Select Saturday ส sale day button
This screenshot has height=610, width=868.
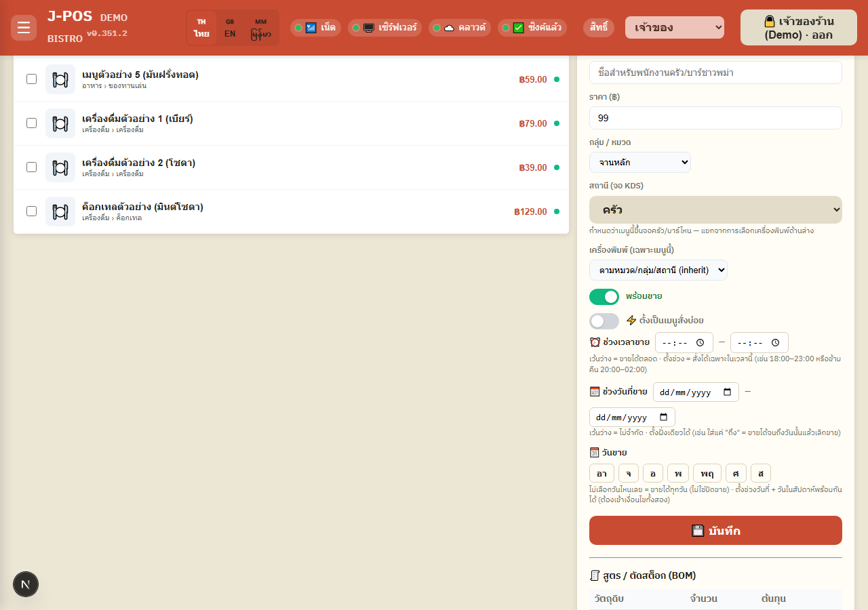(761, 473)
